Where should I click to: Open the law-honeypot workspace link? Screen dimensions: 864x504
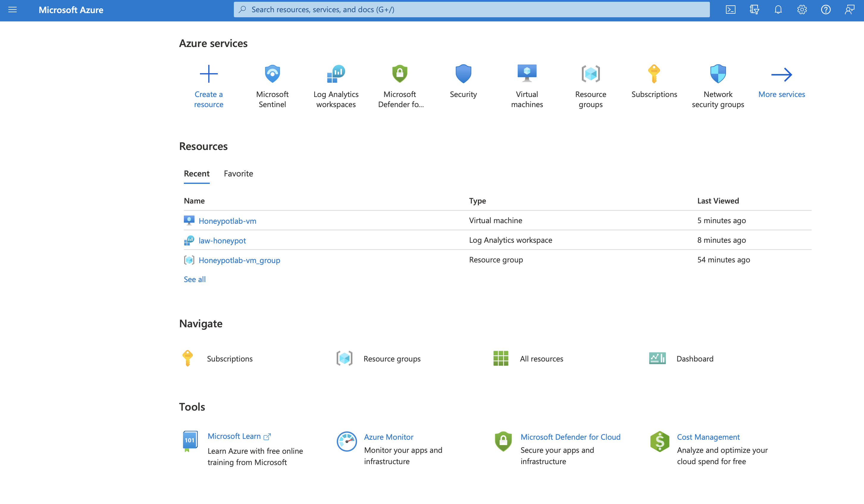pyautogui.click(x=222, y=241)
